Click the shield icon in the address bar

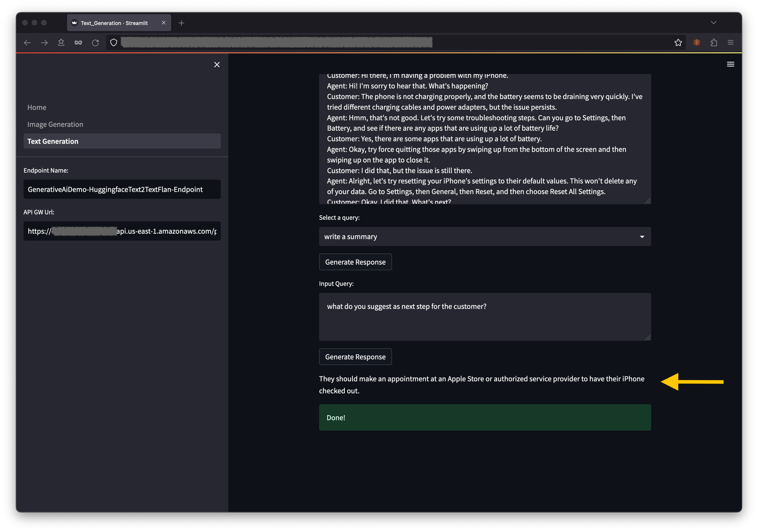(114, 43)
